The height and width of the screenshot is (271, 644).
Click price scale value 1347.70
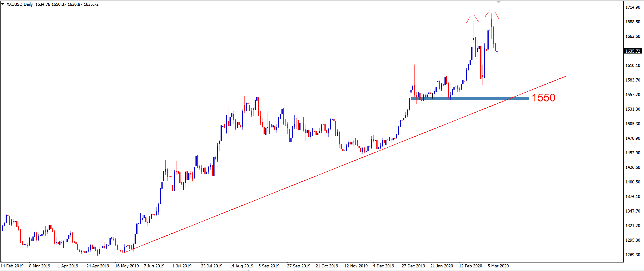(633, 211)
